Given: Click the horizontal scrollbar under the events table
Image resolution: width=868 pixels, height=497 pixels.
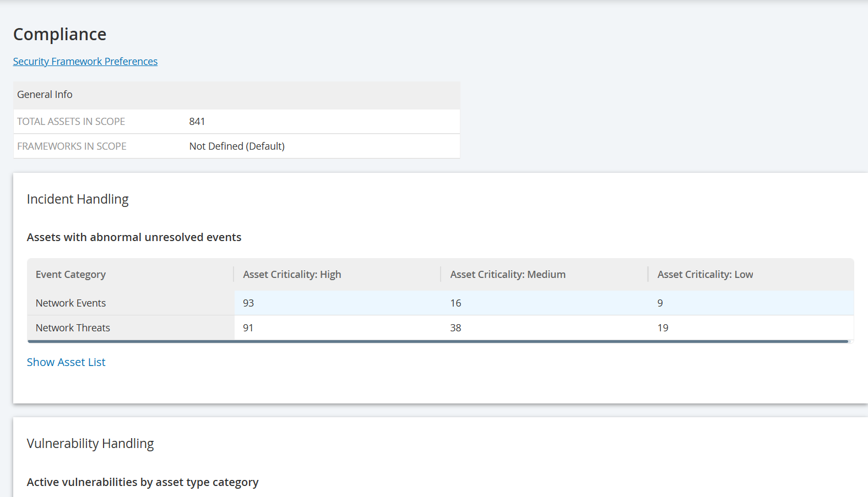Looking at the screenshot, I should (x=438, y=342).
